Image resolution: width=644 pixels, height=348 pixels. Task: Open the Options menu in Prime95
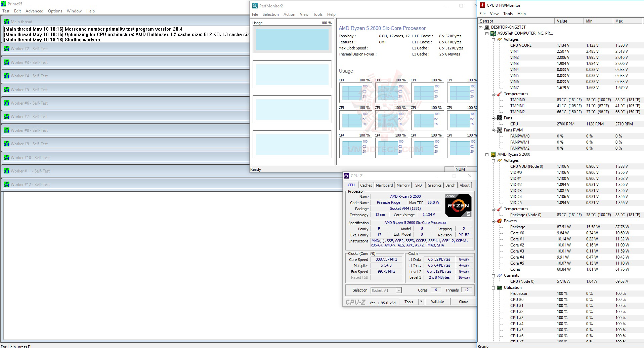click(x=55, y=11)
